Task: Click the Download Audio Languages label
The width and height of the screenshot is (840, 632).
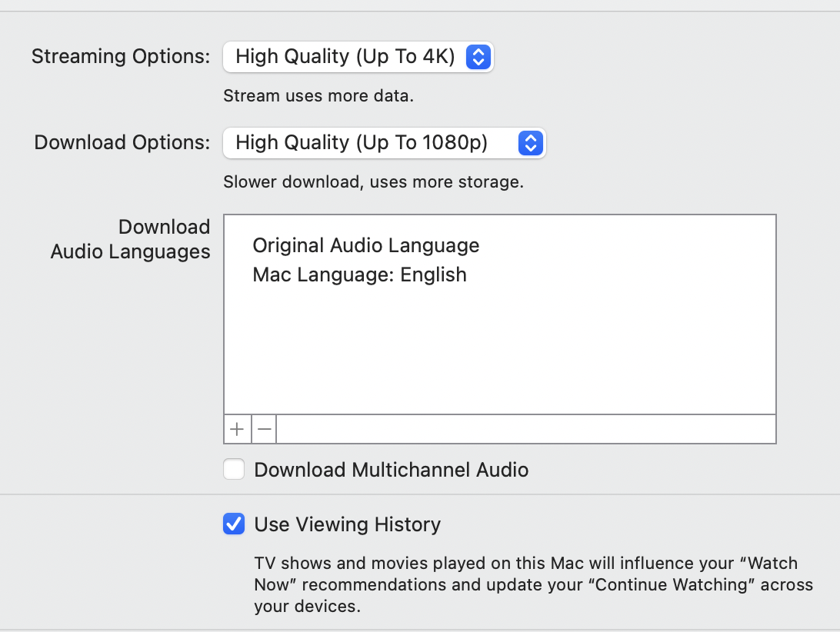Action: [131, 239]
